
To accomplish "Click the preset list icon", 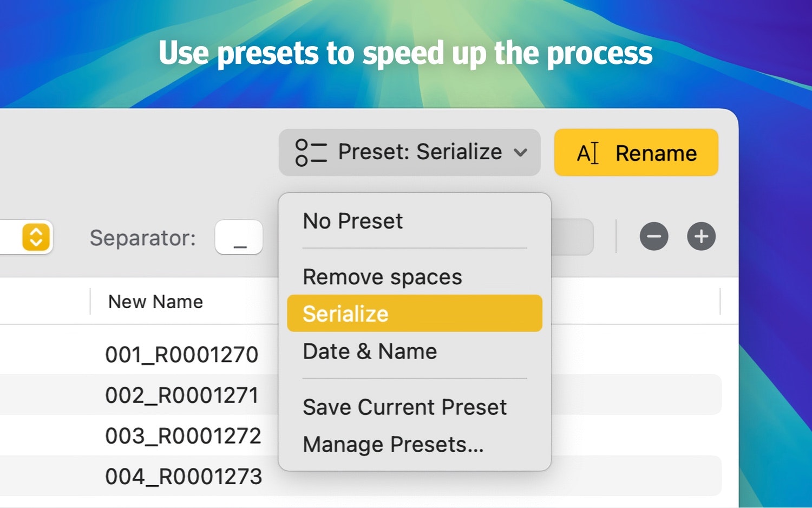I will tap(311, 152).
